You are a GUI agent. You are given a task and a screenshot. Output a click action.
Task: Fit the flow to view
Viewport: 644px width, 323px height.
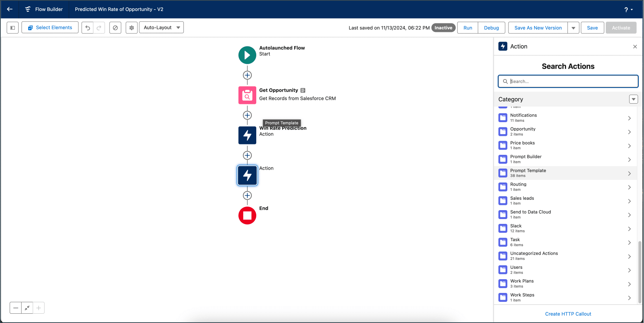[27, 308]
